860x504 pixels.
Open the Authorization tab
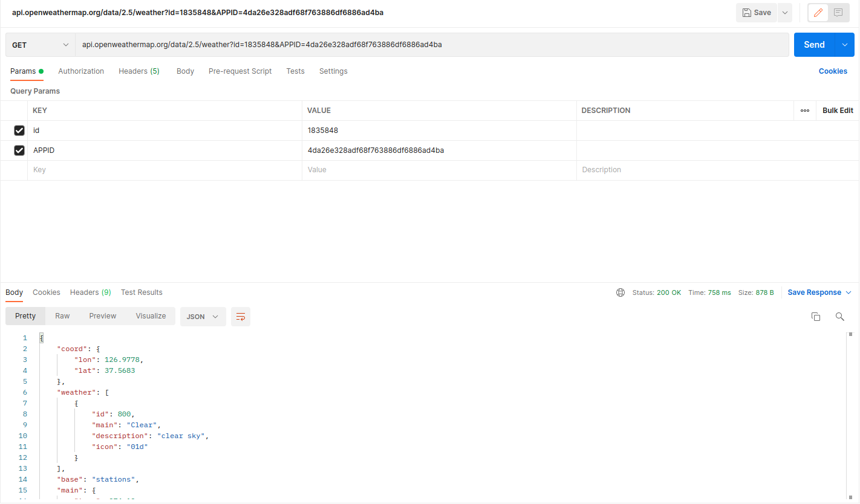pos(81,71)
